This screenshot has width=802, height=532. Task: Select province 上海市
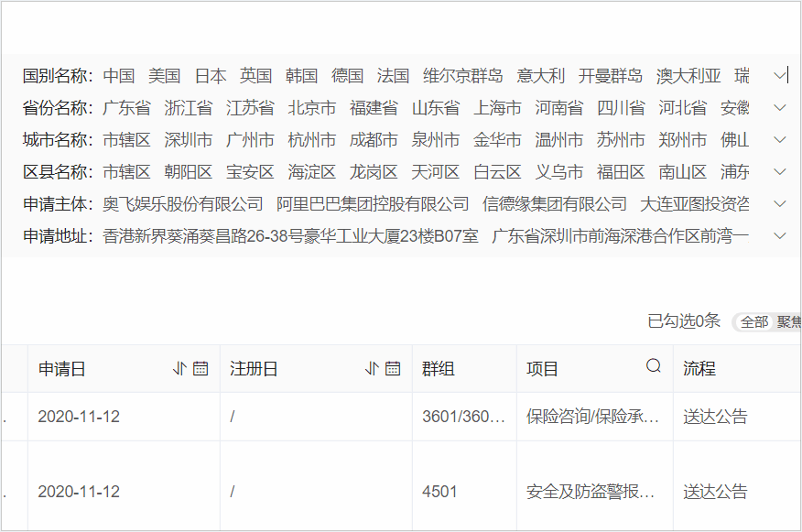point(497,108)
